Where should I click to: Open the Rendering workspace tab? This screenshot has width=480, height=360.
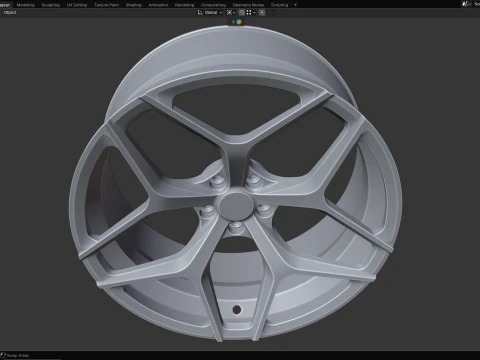click(x=184, y=5)
